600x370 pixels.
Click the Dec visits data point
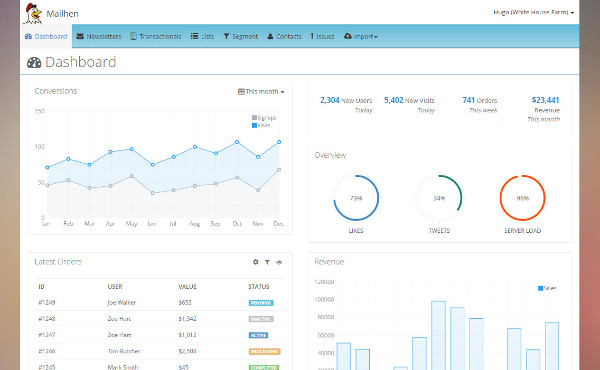[279, 142]
